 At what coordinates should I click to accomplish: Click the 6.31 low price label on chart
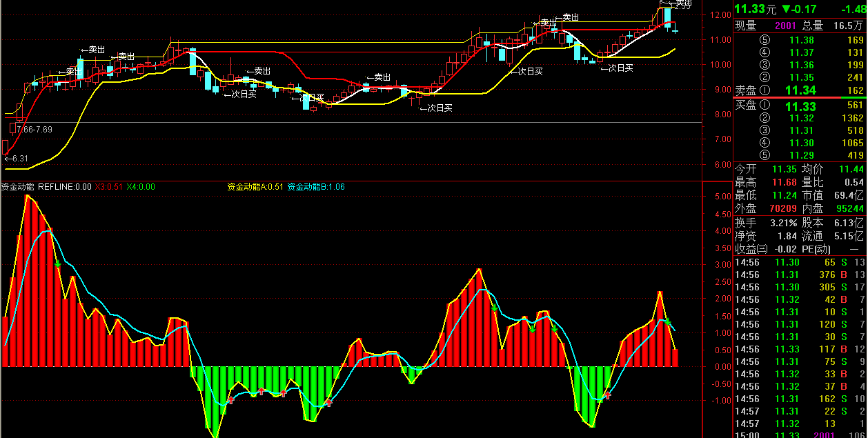tap(15, 159)
